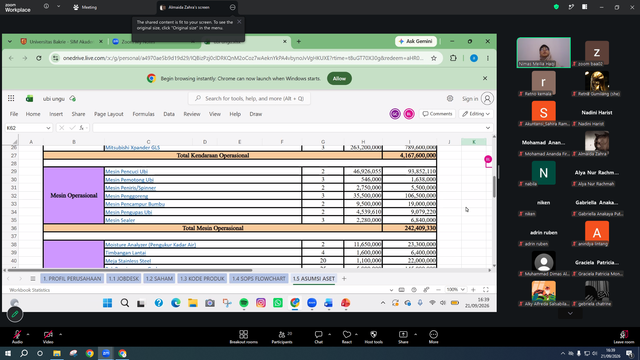Expand audio options arrow beside Audio
Viewport: 640px width, 360px height.
coord(28,334)
